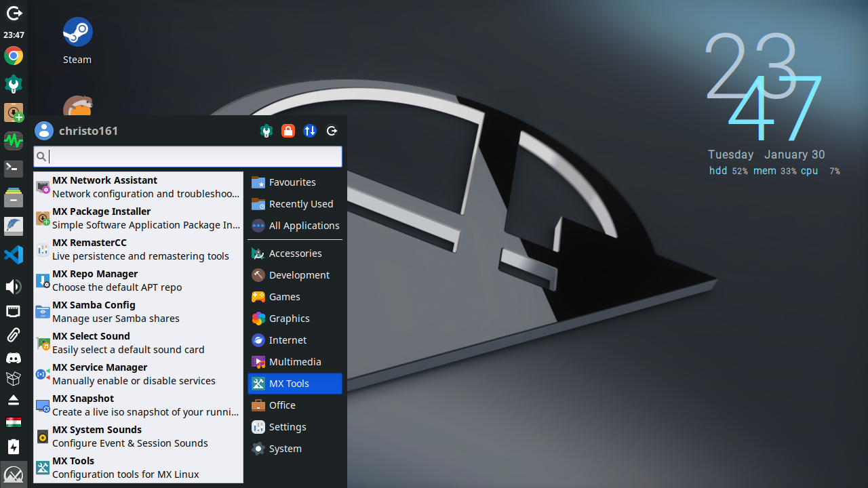Launch Visual Studio Code from the panel
Screen dimensions: 868x488
pos(14,255)
